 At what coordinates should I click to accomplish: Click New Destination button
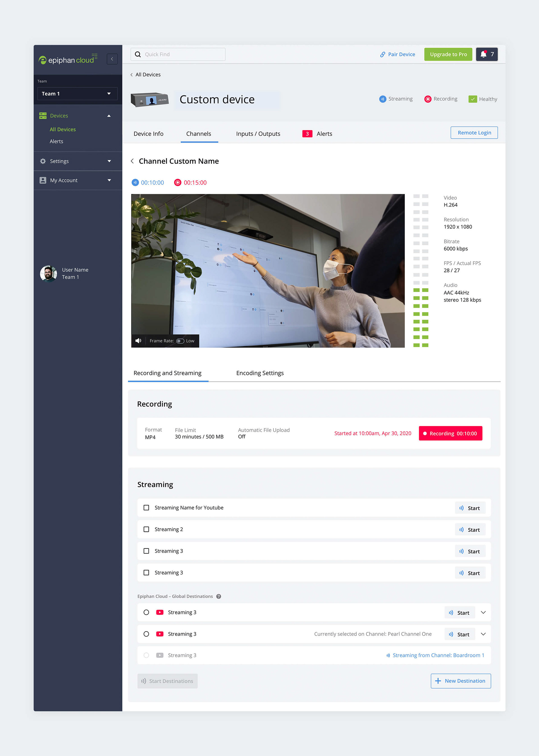coord(461,681)
